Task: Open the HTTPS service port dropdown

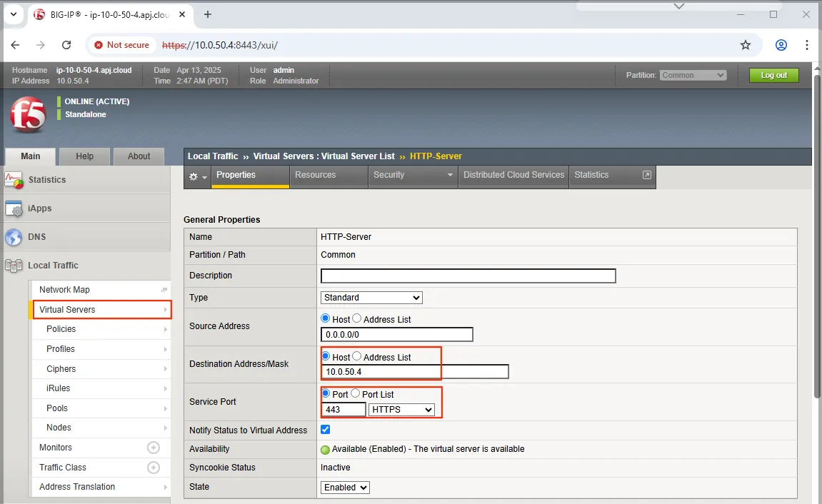Action: click(x=401, y=410)
